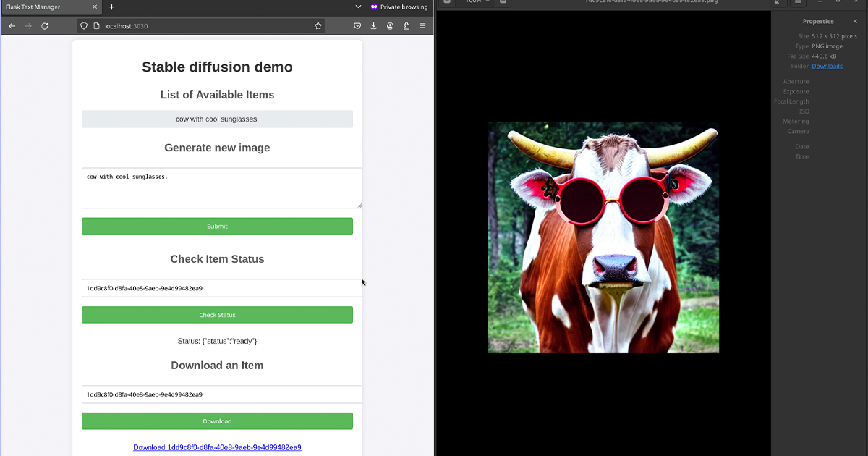Toggle the tracking protection shield
868x456 pixels.
[x=83, y=25]
